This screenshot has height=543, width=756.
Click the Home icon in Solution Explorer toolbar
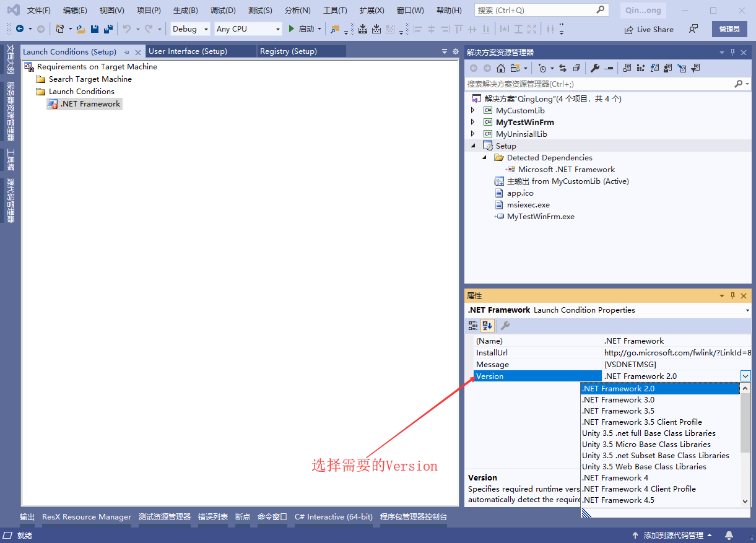[x=500, y=68]
